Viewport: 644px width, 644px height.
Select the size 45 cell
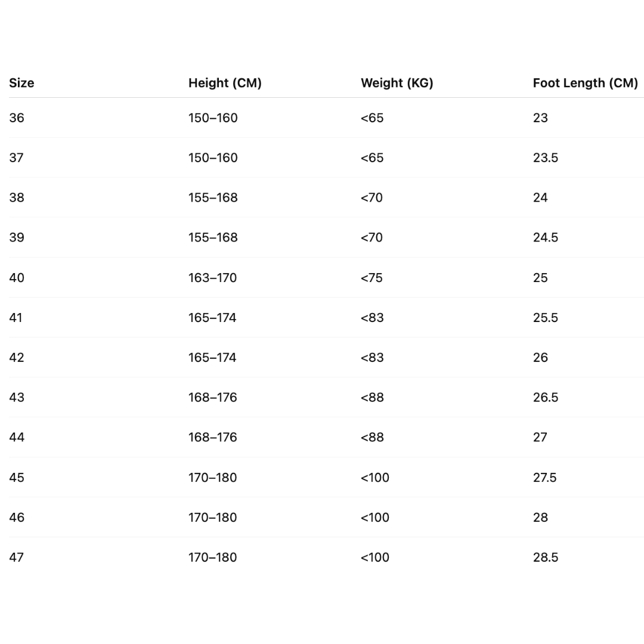(x=17, y=478)
